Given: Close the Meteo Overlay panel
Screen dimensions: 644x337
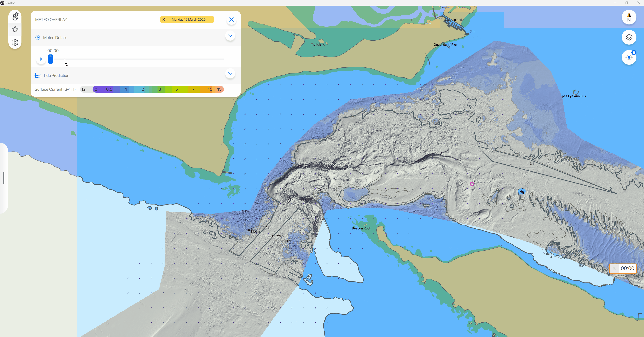Looking at the screenshot, I should coord(231,19).
